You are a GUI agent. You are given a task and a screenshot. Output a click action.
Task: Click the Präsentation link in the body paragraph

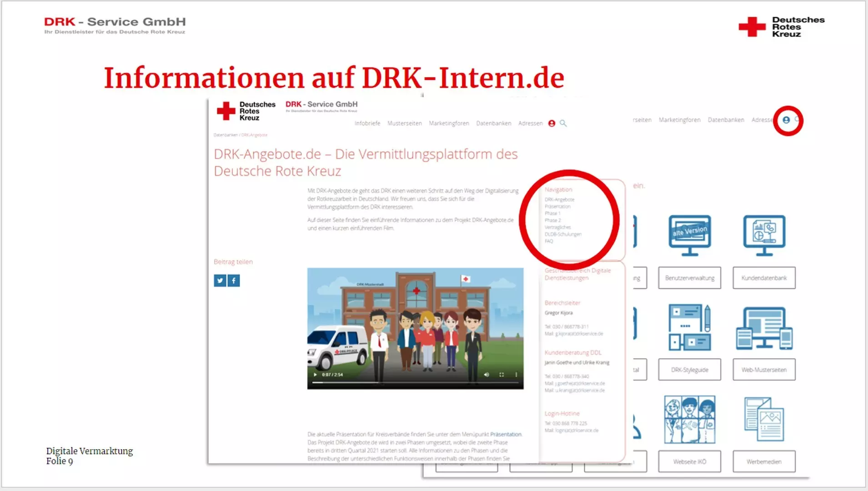click(x=506, y=434)
